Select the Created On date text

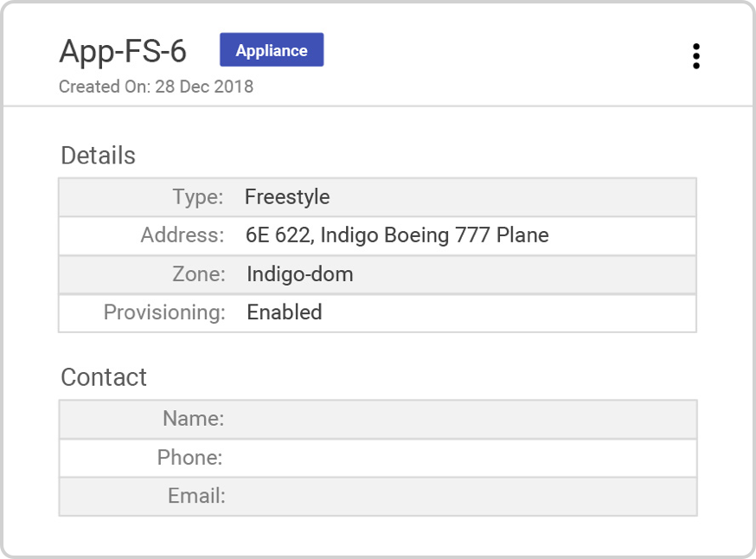click(x=156, y=87)
